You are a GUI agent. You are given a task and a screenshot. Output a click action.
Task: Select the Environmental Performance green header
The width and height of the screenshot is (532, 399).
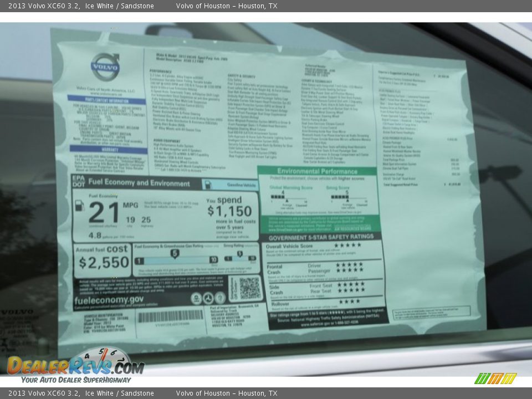tap(318, 171)
